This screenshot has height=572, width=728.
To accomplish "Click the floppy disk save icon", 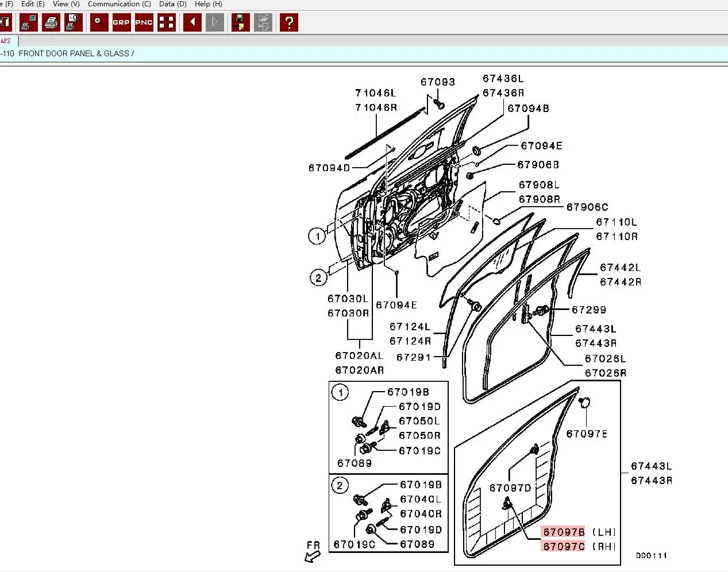I will tap(241, 22).
